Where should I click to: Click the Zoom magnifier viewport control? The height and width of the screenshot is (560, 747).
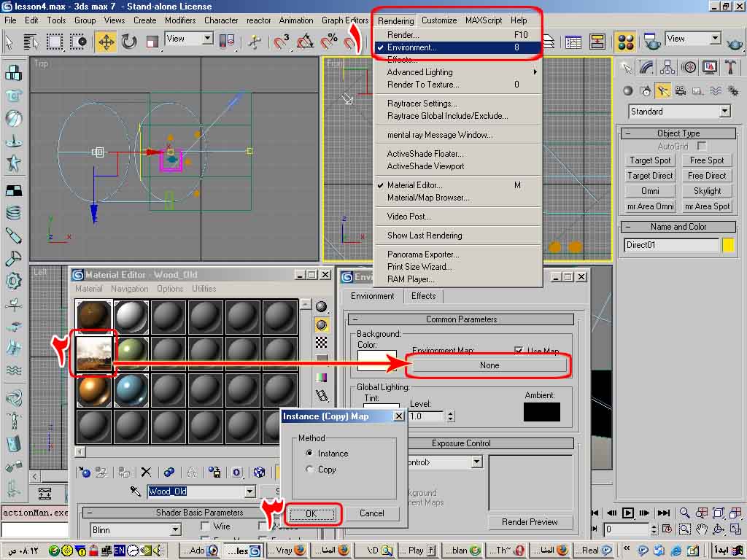tap(684, 513)
